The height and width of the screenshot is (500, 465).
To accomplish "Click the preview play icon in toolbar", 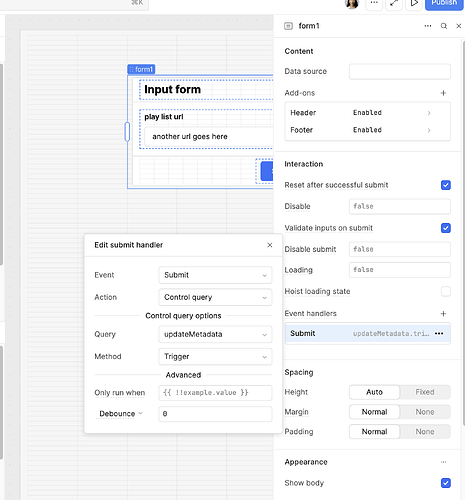I will (414, 3).
